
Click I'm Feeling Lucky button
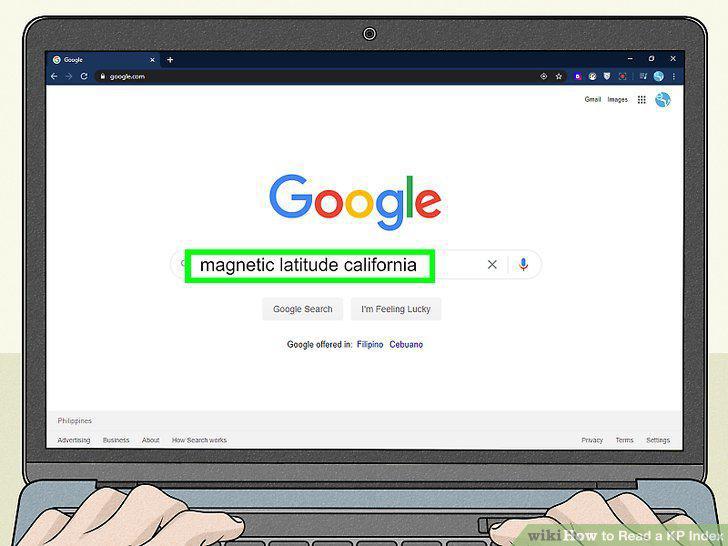396,309
